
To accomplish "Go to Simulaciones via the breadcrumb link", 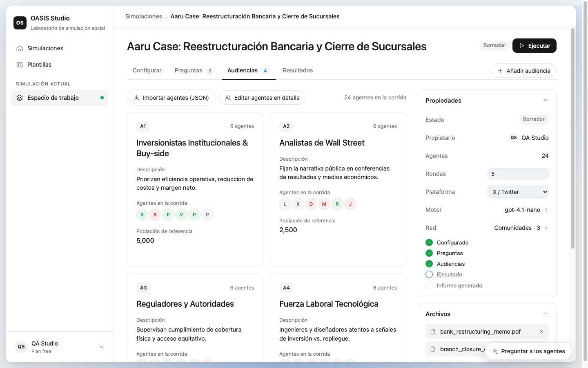I will point(144,16).
